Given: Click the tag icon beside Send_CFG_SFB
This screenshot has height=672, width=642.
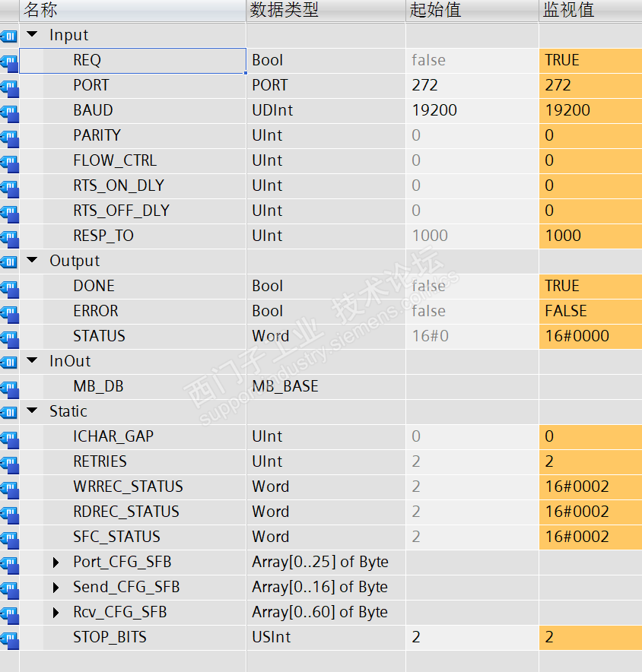Looking at the screenshot, I should coord(10,589).
